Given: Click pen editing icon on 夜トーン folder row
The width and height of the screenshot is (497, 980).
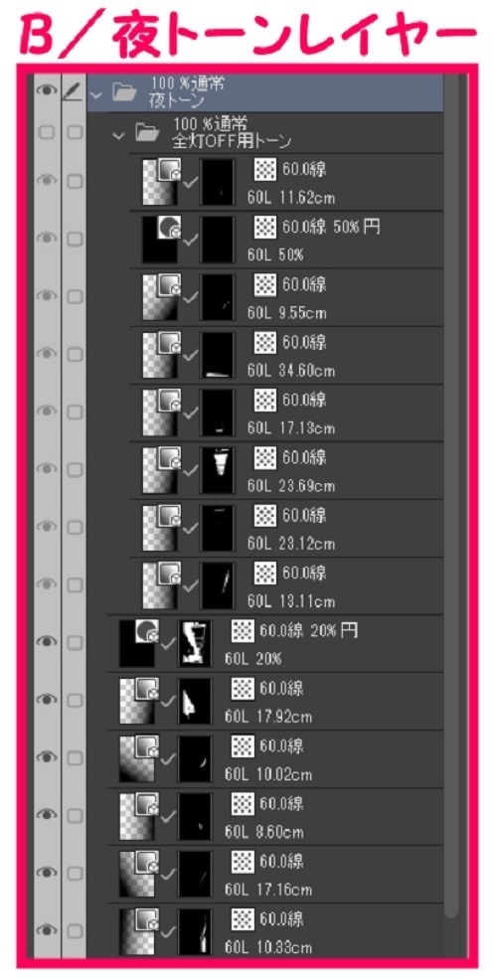Looking at the screenshot, I should [x=74, y=91].
